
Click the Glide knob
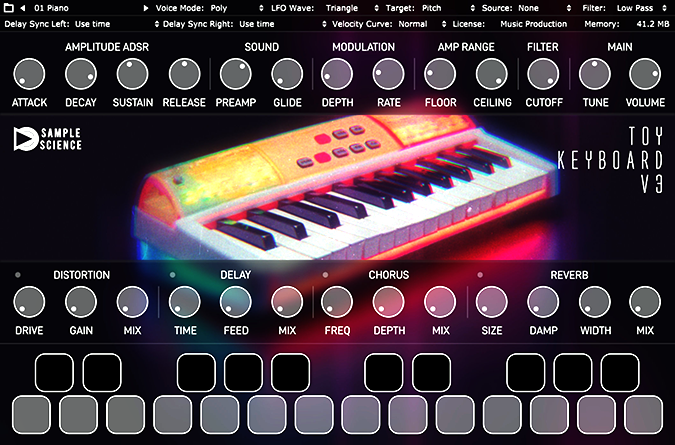tap(287, 74)
